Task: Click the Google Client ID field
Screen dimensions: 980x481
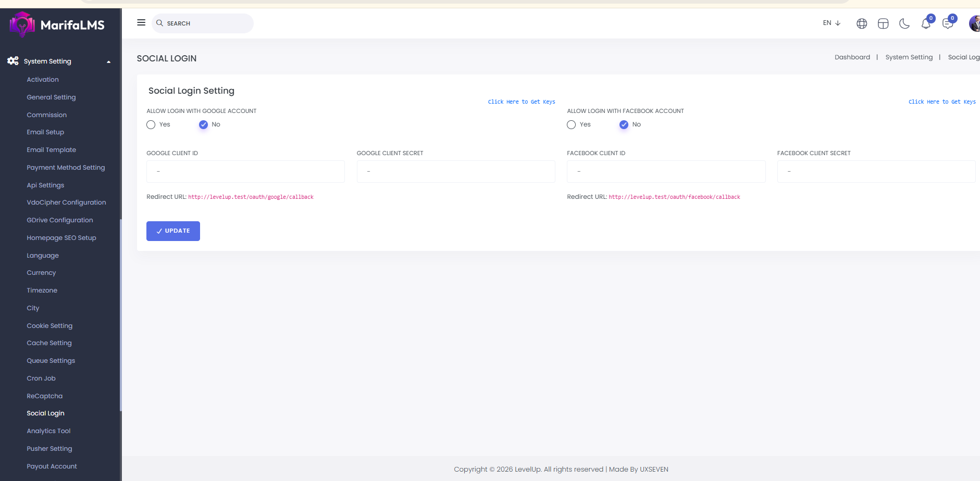Action: click(245, 171)
